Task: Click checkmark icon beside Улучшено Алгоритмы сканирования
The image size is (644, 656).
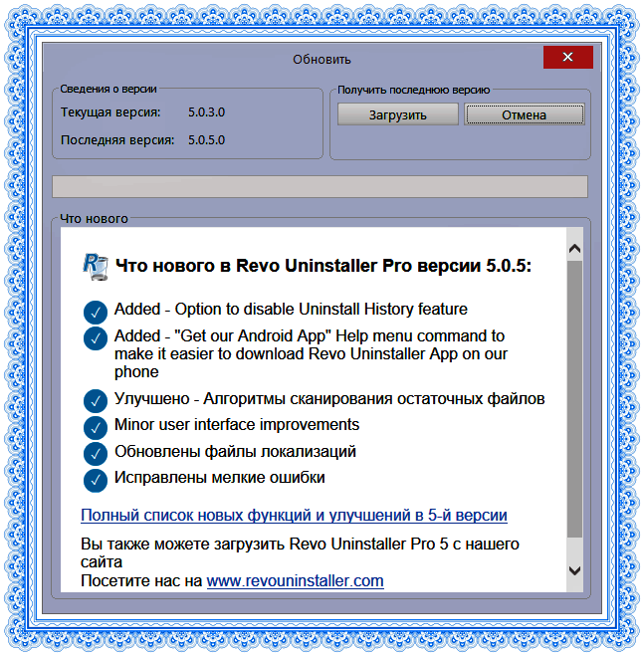Action: point(96,401)
